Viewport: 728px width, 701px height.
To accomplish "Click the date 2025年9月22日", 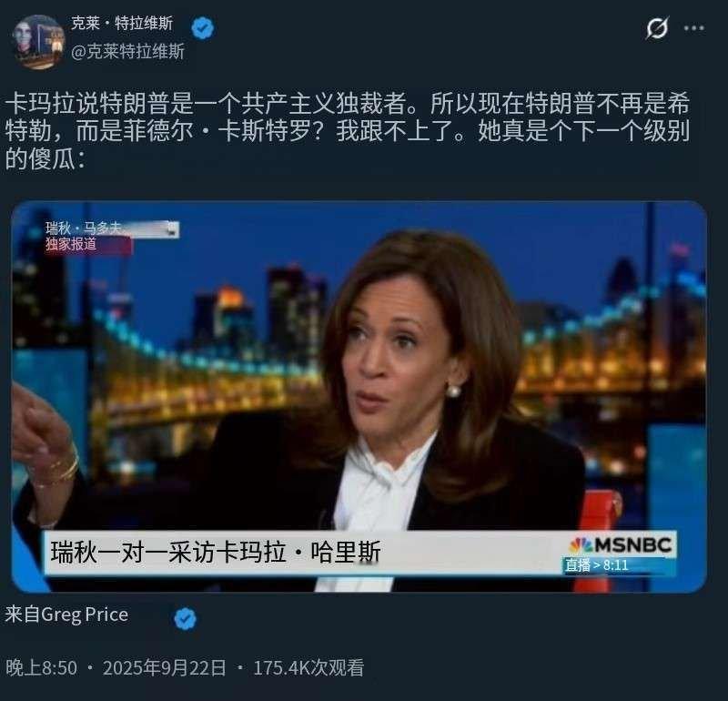I will pos(165,668).
